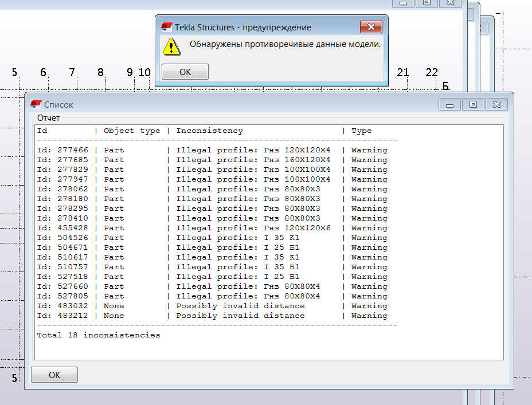Viewport: 532px width, 405px height.
Task: Select report row Id: 278295
Action: pos(212,209)
